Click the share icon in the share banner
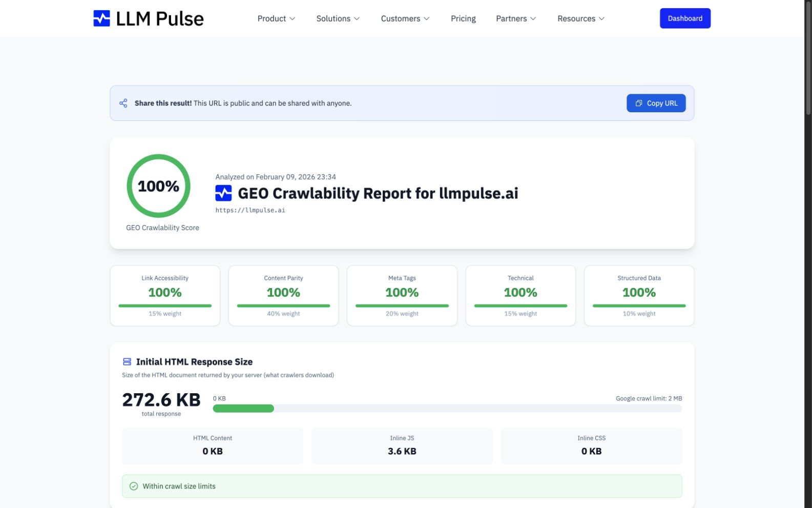This screenshot has width=812, height=508. coord(123,103)
